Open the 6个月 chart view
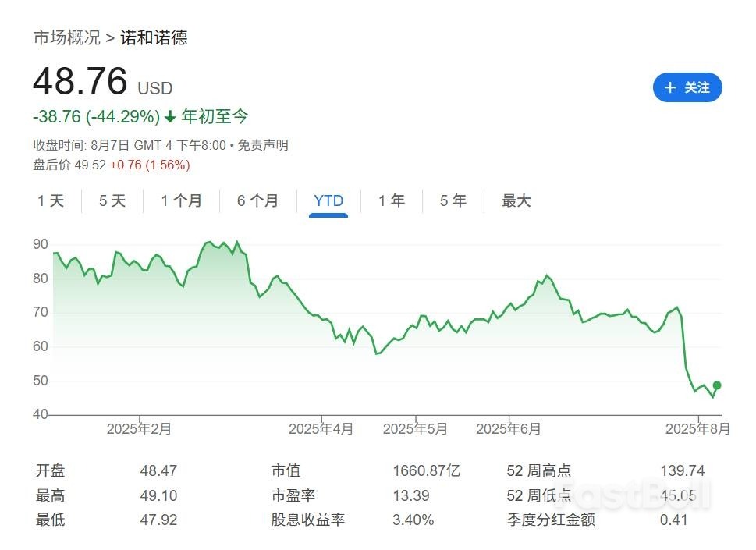Screen dimensions: 756x550 [259, 200]
